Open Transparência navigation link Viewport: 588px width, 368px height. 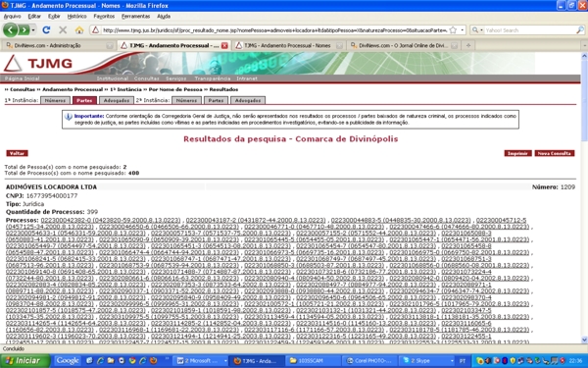coord(213,79)
